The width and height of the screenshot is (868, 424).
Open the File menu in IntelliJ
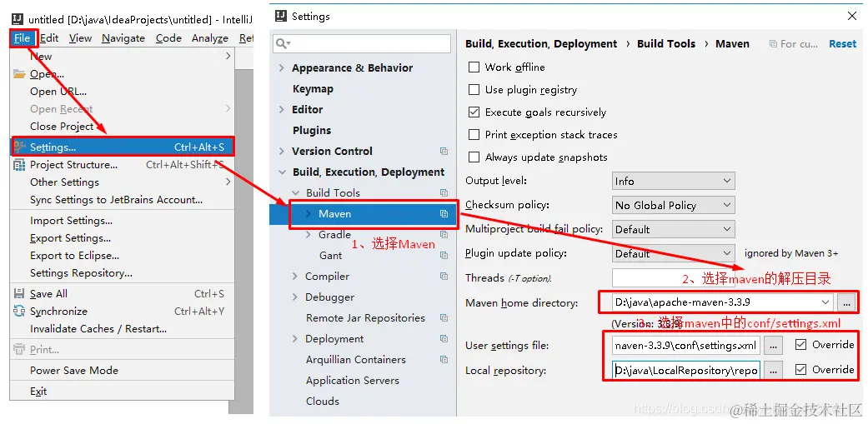click(x=23, y=38)
